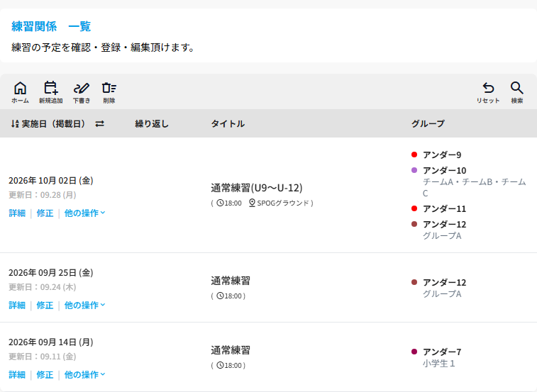The height and width of the screenshot is (392, 537).
Task: Click the アンダー9 group label
Action: [442, 155]
